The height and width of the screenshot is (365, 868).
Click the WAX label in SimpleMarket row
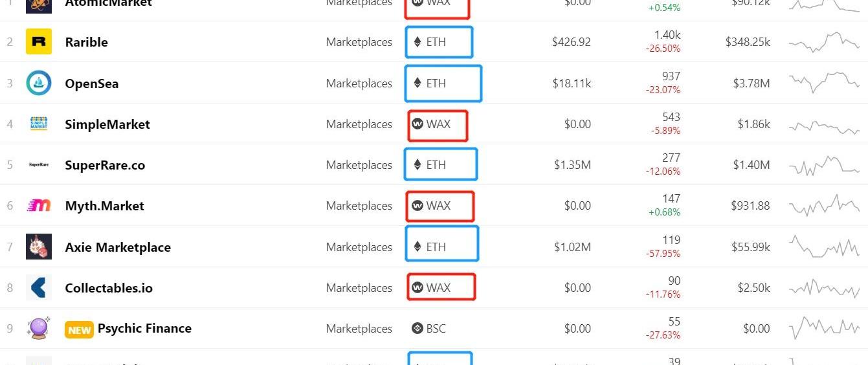pyautogui.click(x=438, y=124)
